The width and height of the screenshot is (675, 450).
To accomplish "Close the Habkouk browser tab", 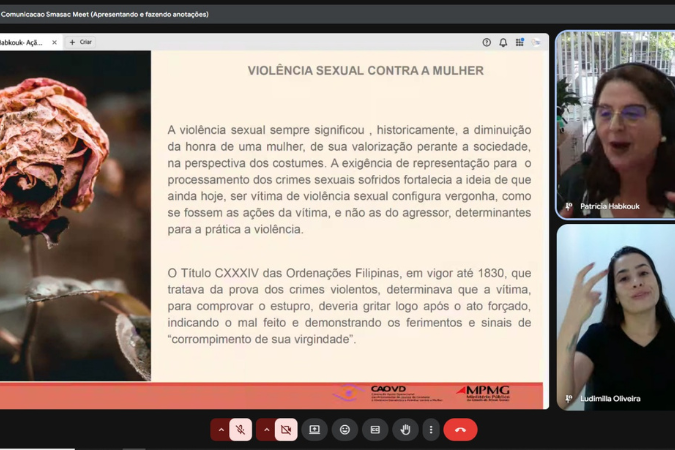I will tap(54, 42).
